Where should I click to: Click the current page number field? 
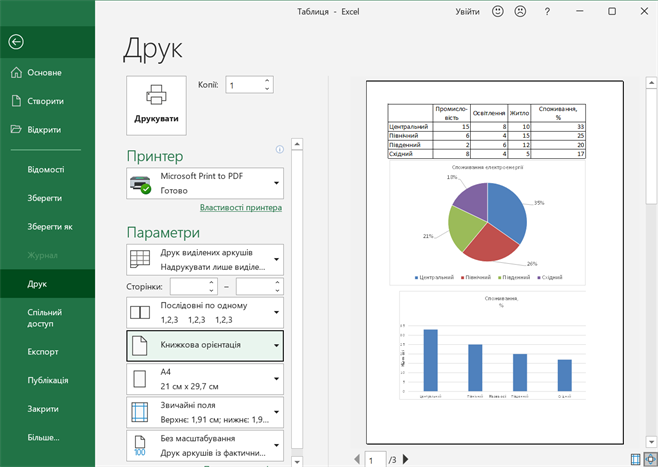[x=375, y=459]
